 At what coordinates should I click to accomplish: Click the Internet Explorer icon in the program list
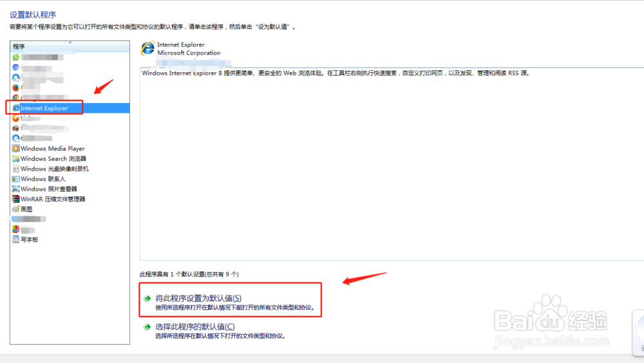(x=16, y=108)
